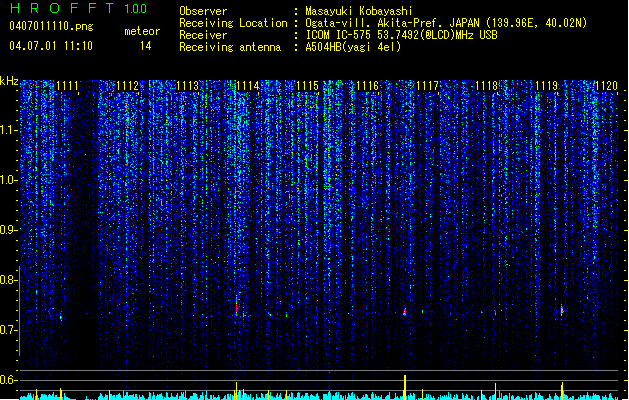Click the meteor echo just after 1119
Screen dimensions: 629x400
562,311
